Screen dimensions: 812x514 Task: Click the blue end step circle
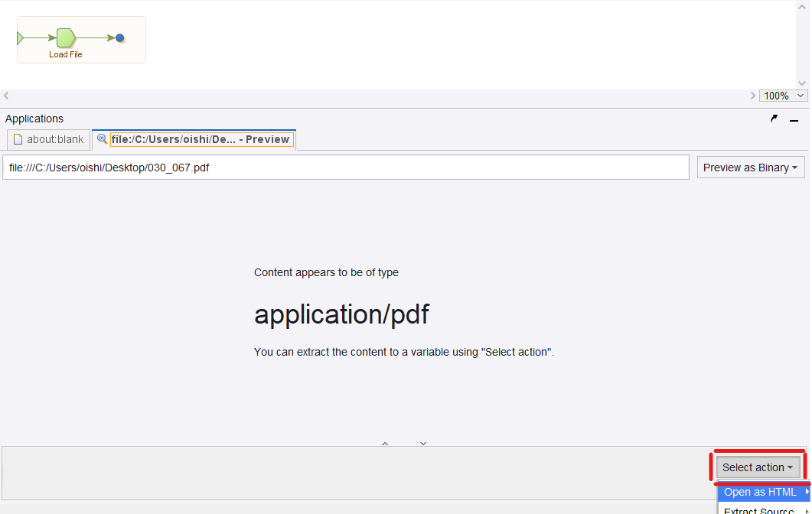[119, 37]
